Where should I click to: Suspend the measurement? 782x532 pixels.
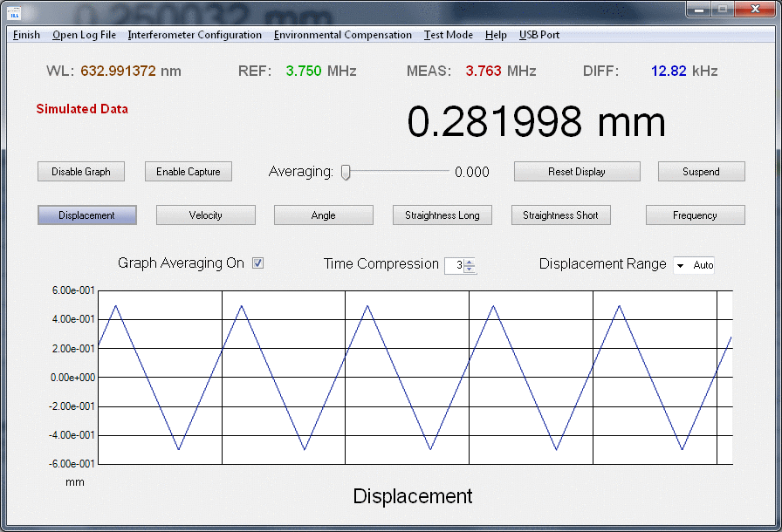point(701,171)
